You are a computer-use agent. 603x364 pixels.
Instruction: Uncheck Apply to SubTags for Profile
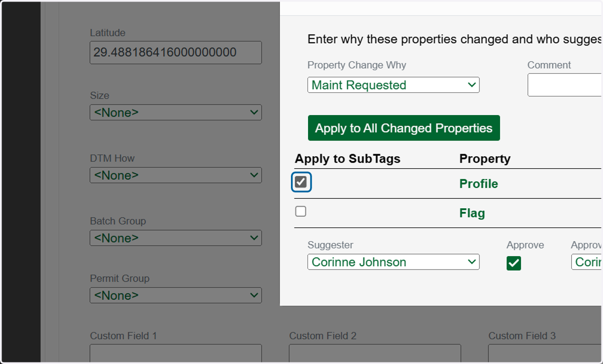click(301, 182)
